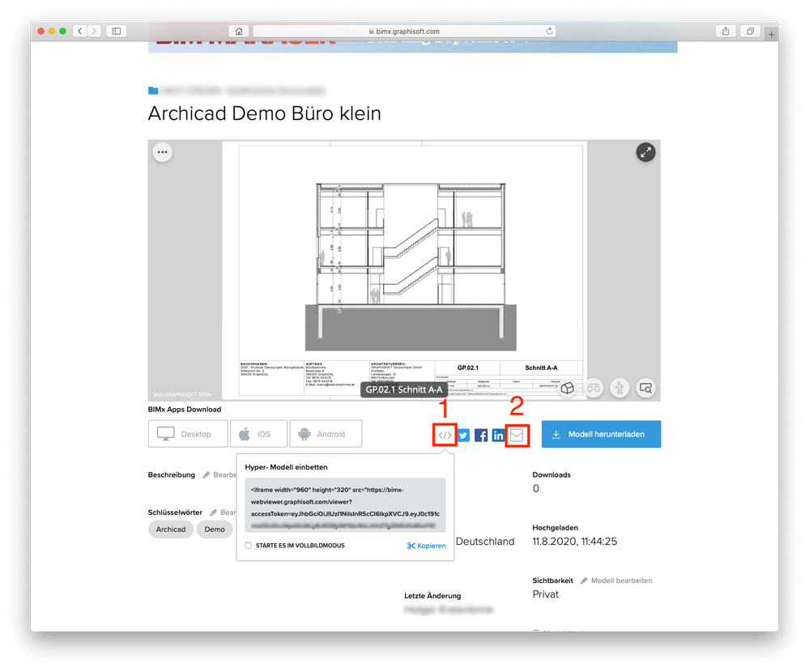
Task: Click the Privat visibility value
Action: pyautogui.click(x=545, y=594)
